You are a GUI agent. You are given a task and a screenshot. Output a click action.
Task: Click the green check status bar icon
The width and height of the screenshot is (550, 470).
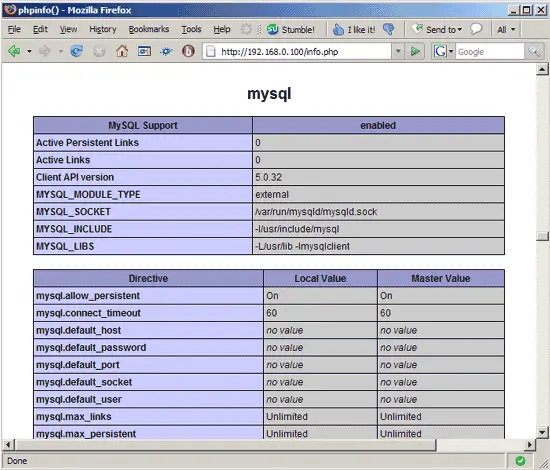[521, 461]
